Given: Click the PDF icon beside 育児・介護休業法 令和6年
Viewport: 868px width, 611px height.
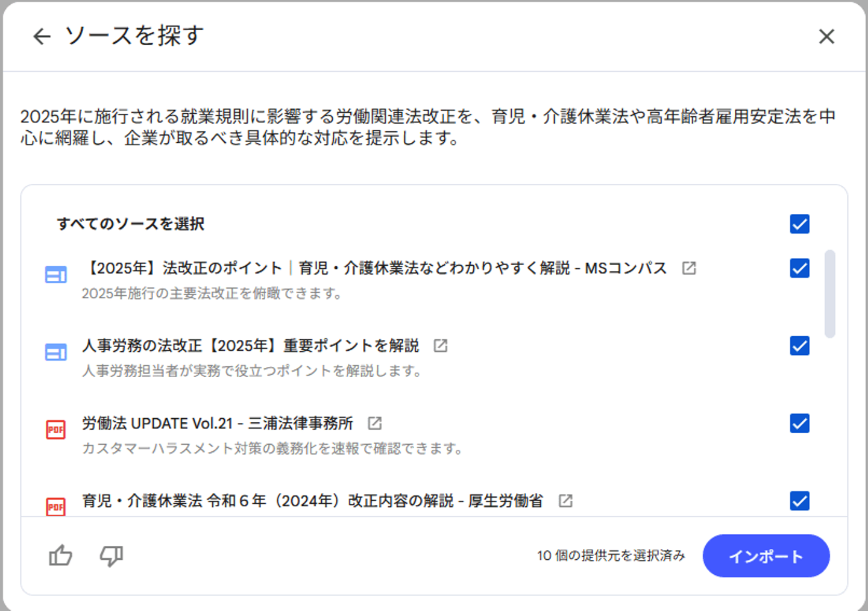Looking at the screenshot, I should [x=56, y=506].
